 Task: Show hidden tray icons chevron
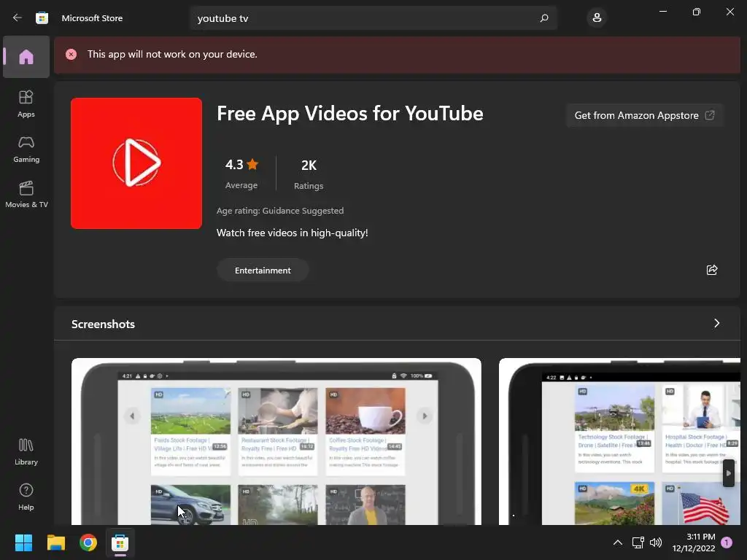617,542
